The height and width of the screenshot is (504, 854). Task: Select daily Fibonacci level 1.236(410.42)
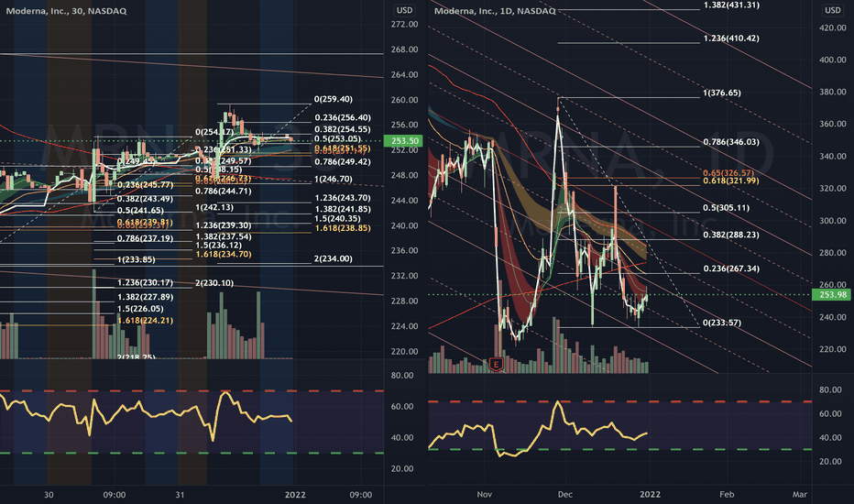point(731,38)
